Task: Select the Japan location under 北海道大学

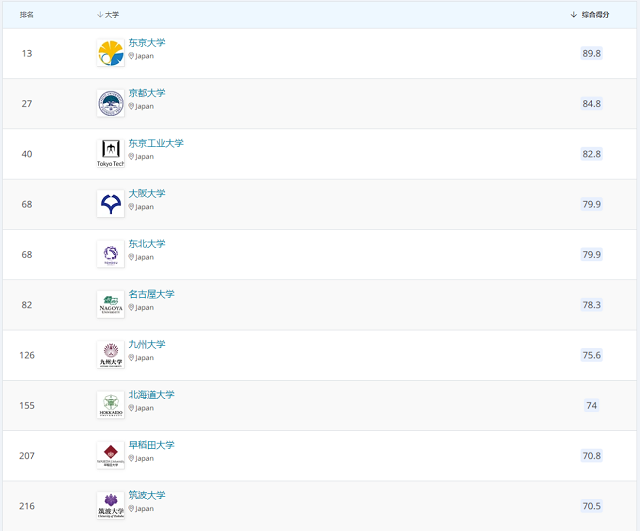Action: (x=141, y=408)
